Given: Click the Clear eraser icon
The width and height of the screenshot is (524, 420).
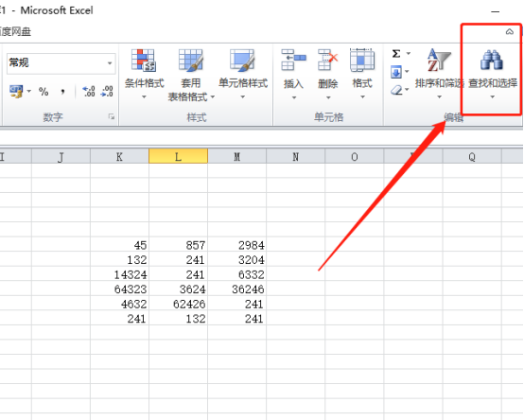Looking at the screenshot, I should (x=396, y=90).
